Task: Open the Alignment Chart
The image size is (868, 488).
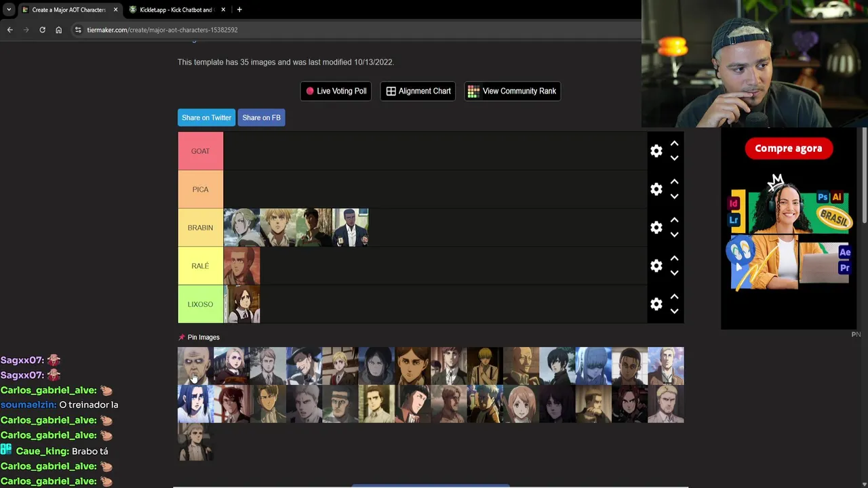Action: [418, 91]
